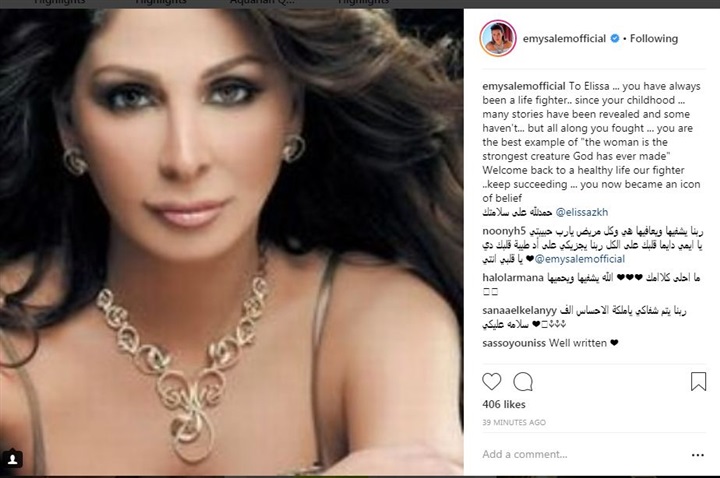Save the post with the bookmark icon
Viewport: 720px width, 478px height.
[698, 381]
